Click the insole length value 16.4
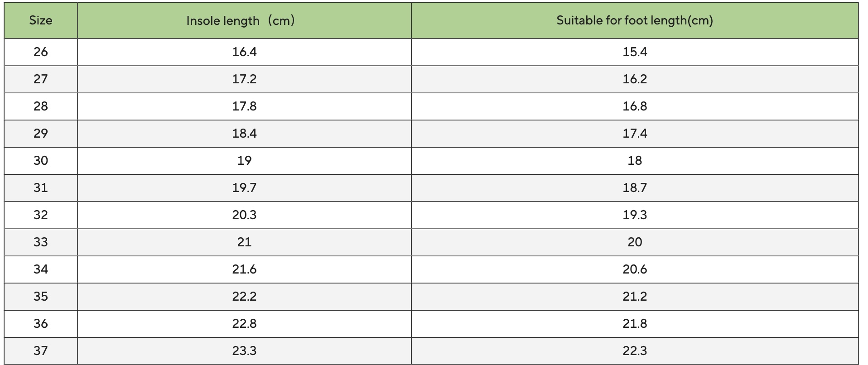 click(244, 52)
